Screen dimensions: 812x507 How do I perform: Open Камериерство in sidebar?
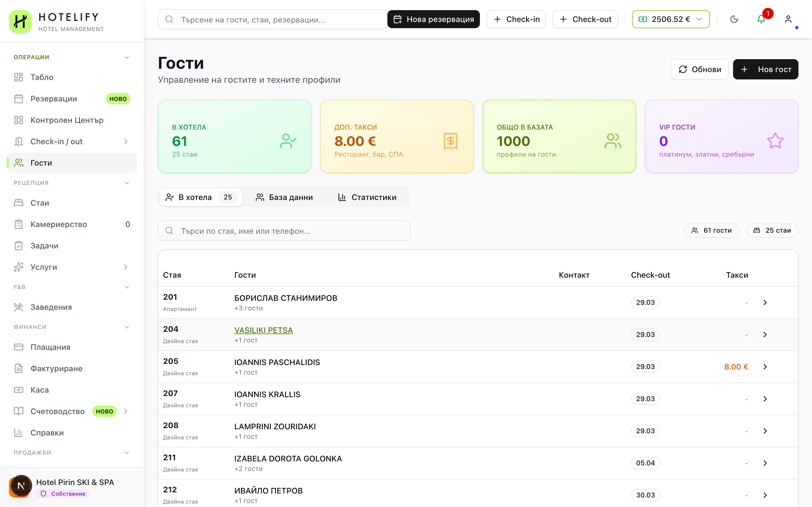tap(59, 224)
